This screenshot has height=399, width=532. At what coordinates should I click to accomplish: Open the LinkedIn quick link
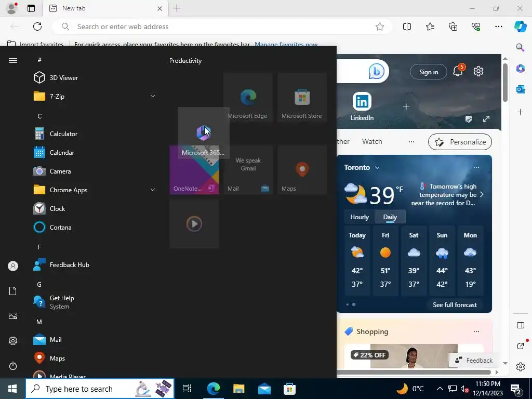[x=362, y=107]
